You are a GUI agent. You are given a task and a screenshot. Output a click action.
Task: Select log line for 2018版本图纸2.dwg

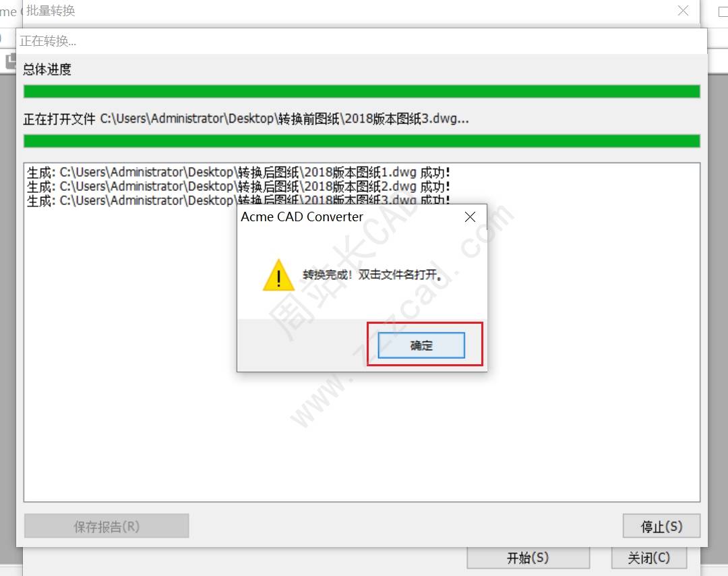238,186
